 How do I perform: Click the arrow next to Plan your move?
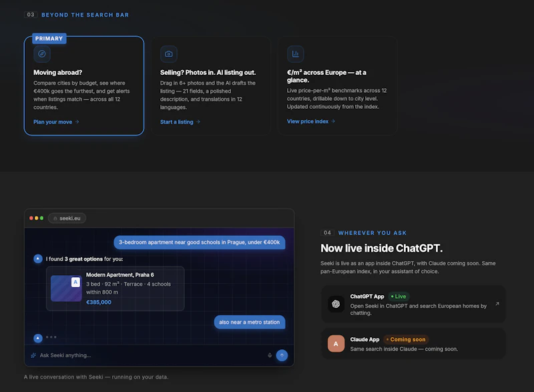tap(77, 122)
